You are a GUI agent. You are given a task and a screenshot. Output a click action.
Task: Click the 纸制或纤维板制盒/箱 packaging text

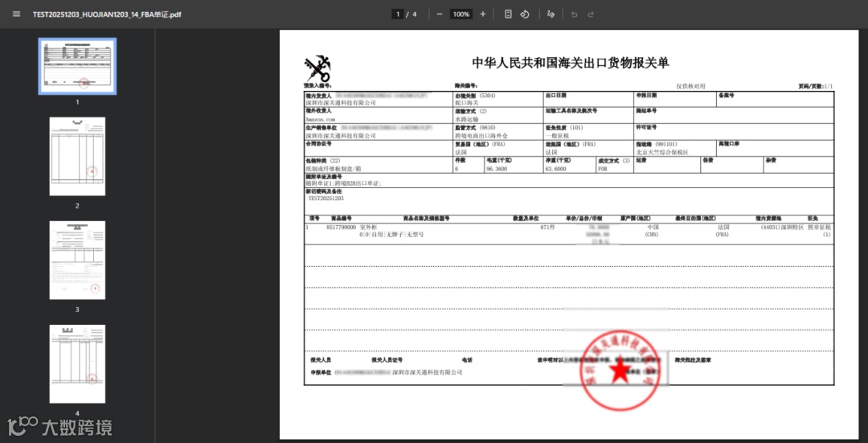pyautogui.click(x=333, y=169)
